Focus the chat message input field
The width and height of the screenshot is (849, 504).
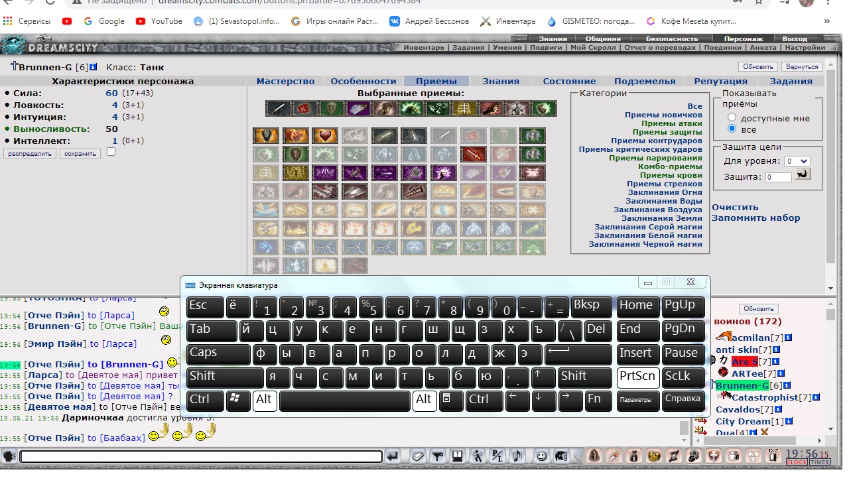(201, 456)
